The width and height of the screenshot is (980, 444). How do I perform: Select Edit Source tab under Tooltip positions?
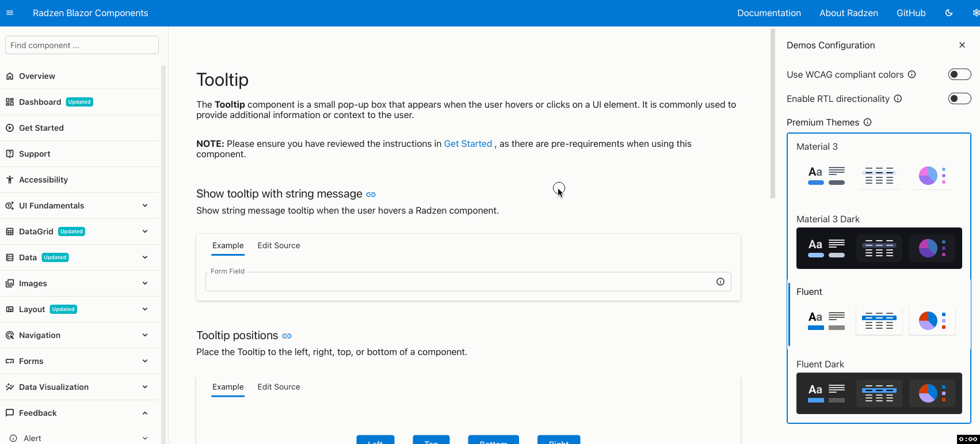tap(279, 387)
